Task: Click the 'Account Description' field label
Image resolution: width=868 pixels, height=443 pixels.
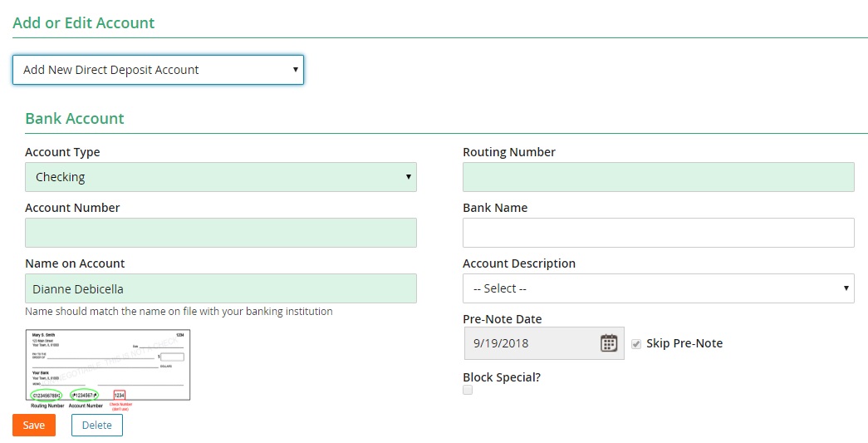Action: 519,263
